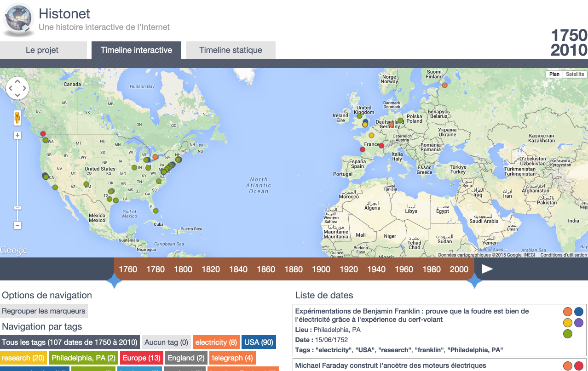Select the green marker near Poland

(400, 120)
